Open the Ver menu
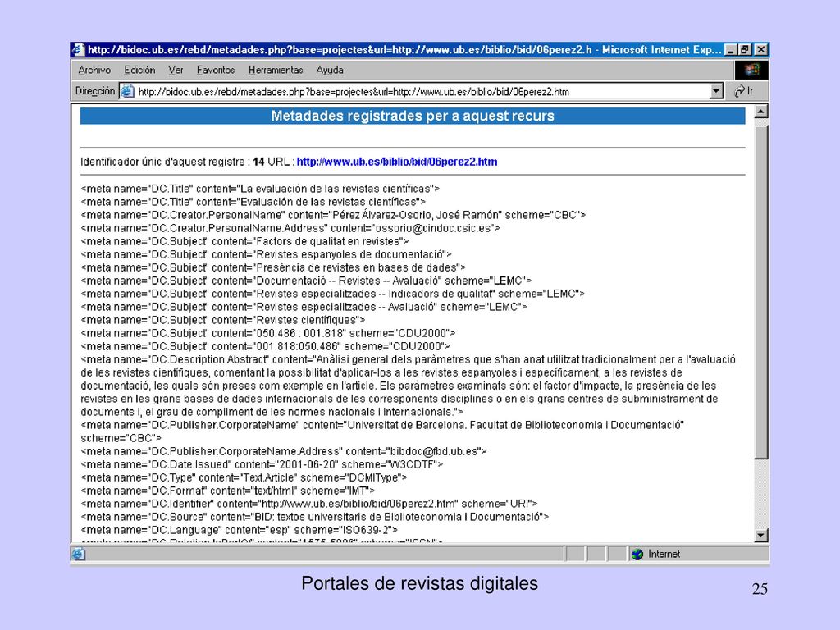This screenshot has height=630, width=840. 176,71
